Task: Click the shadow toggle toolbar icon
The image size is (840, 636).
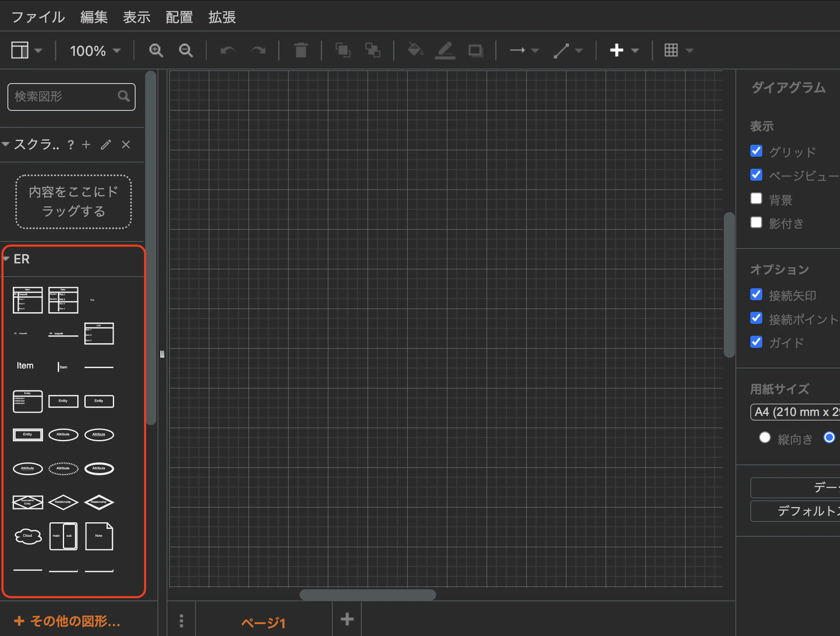Action: 475,50
